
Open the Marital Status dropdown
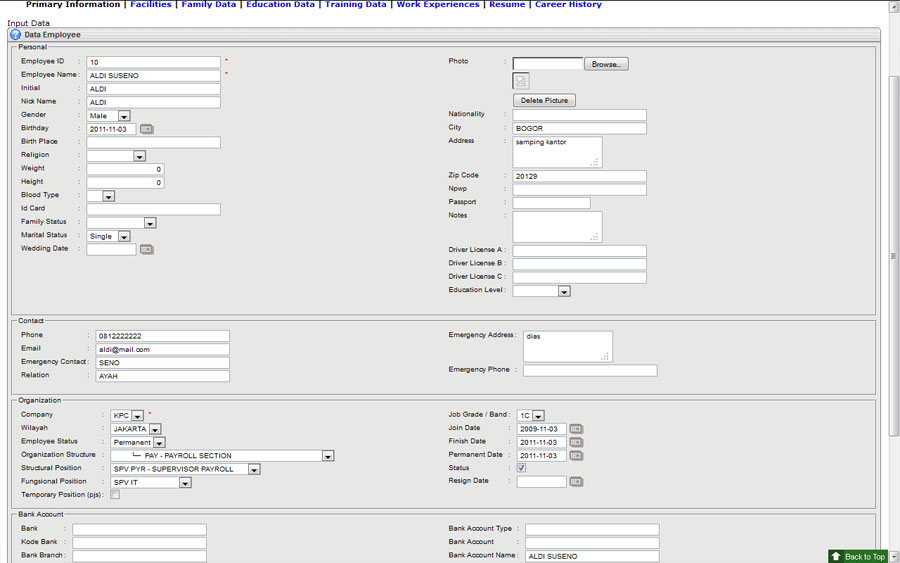coord(124,237)
